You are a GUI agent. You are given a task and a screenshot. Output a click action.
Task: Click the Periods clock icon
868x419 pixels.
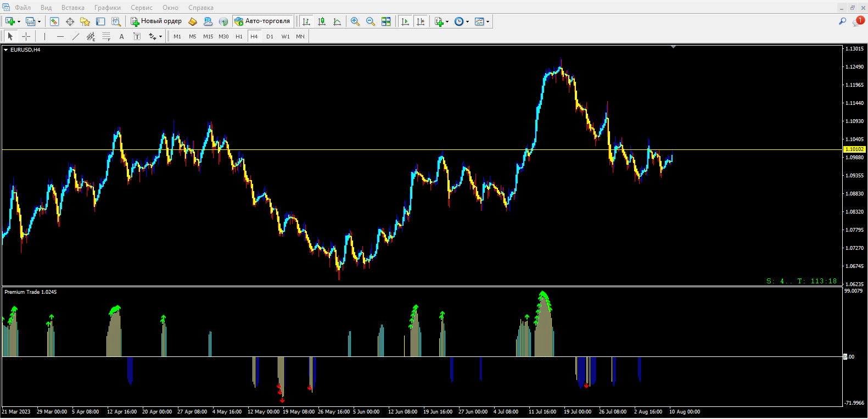click(x=459, y=21)
